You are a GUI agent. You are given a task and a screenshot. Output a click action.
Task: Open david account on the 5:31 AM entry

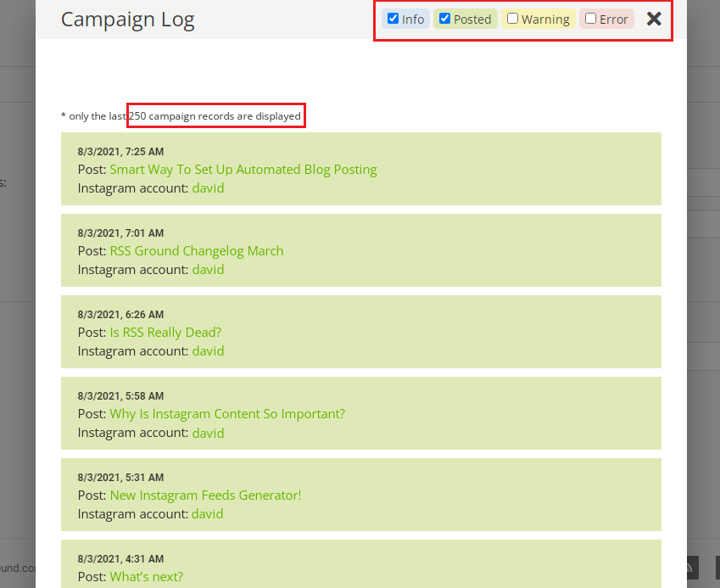[208, 514]
